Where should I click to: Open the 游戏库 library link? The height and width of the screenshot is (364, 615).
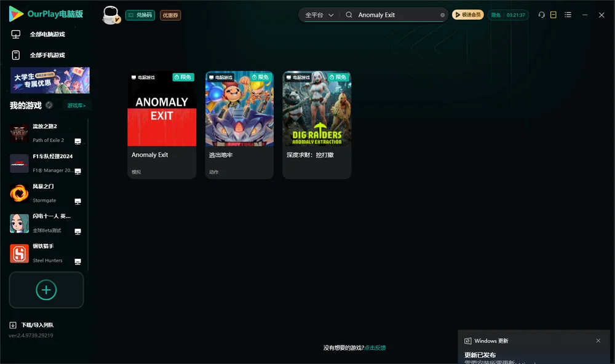point(76,105)
